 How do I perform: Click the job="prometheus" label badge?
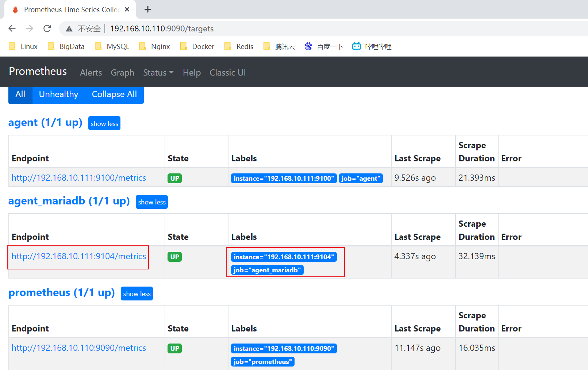coord(263,361)
